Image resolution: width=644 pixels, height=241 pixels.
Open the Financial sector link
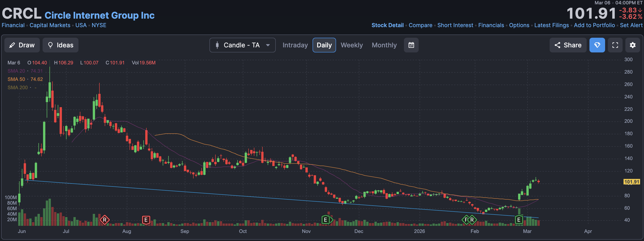coord(13,25)
